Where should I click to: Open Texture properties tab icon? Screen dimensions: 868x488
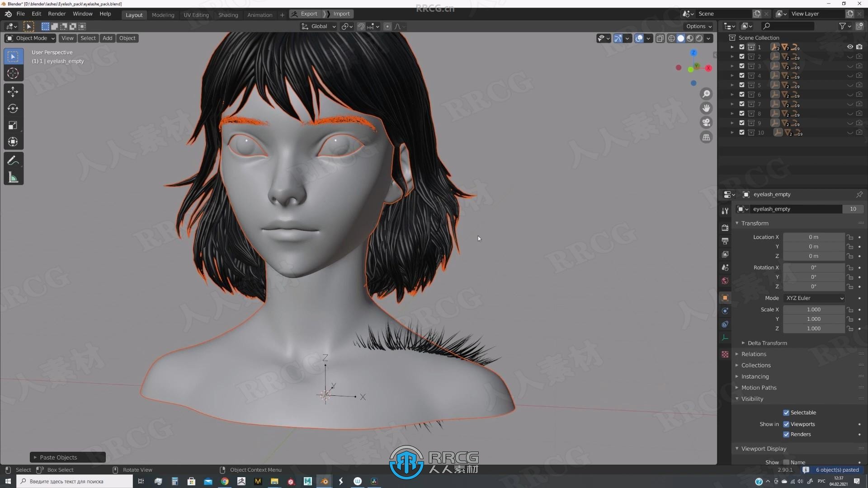[725, 354]
